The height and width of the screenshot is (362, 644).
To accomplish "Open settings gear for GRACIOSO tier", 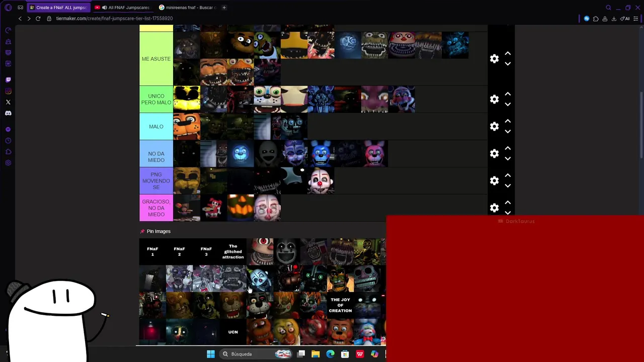I will (x=495, y=208).
